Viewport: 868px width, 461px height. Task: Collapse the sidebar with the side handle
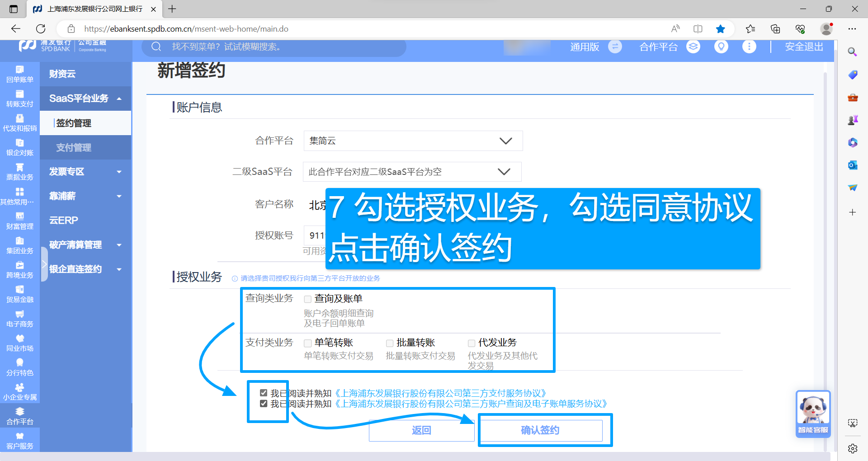pos(44,264)
